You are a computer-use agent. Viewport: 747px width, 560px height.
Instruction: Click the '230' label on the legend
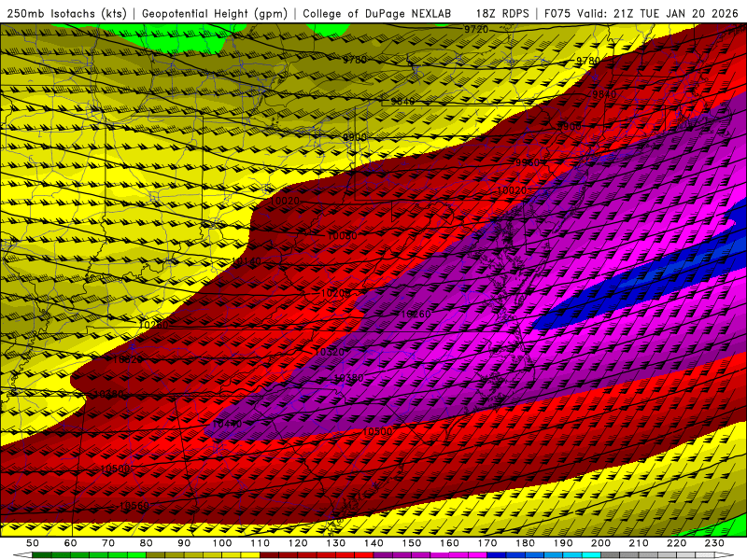(714, 542)
